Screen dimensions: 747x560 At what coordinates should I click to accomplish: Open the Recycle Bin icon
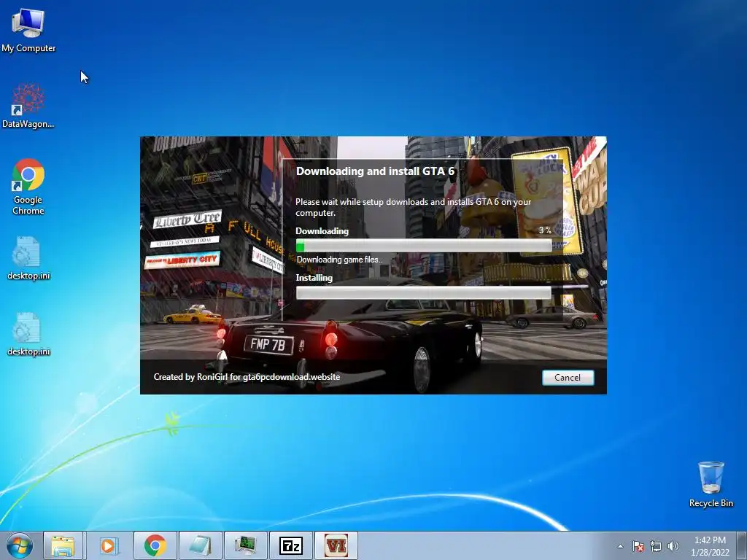(x=711, y=484)
